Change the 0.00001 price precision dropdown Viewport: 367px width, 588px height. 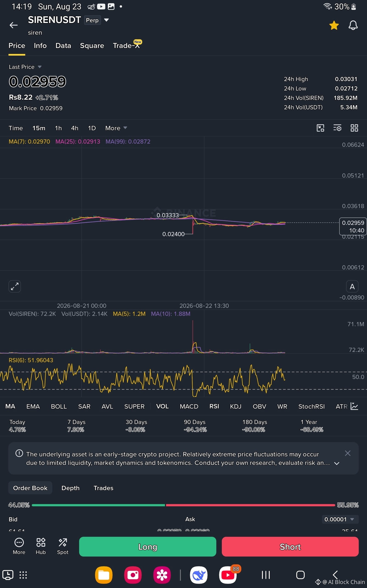click(340, 519)
